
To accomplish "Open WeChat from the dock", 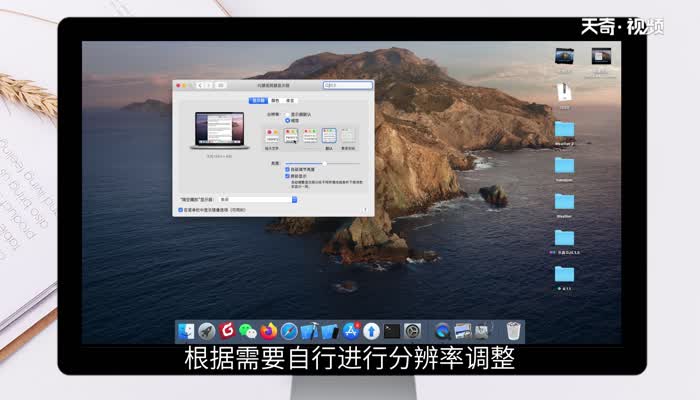I will (248, 330).
